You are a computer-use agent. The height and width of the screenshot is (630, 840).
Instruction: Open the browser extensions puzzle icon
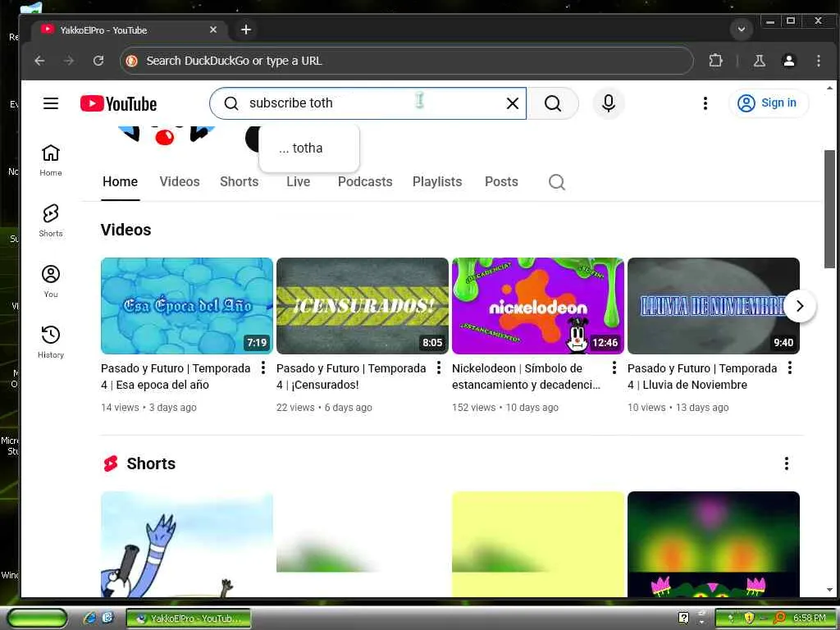click(x=715, y=61)
